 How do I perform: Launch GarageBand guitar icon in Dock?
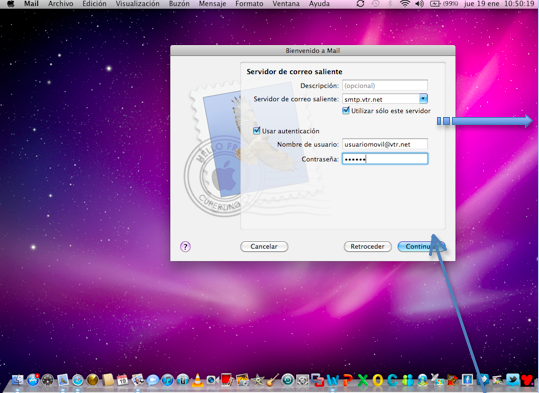[x=273, y=380]
